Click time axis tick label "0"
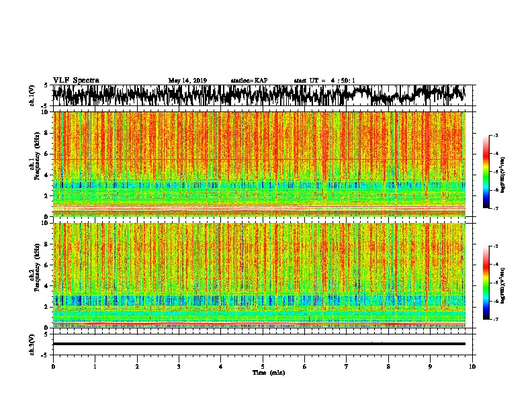 click(53, 367)
